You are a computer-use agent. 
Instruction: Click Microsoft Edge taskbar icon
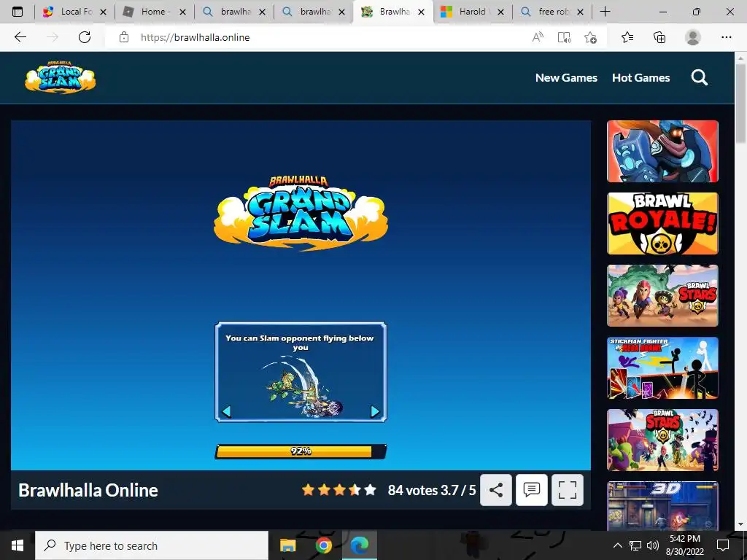[x=360, y=545]
